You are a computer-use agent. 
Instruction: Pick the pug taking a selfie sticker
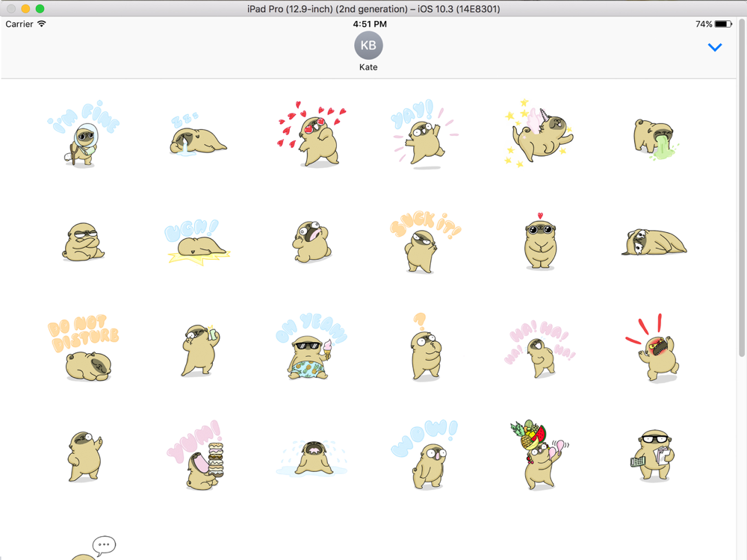pos(199,350)
